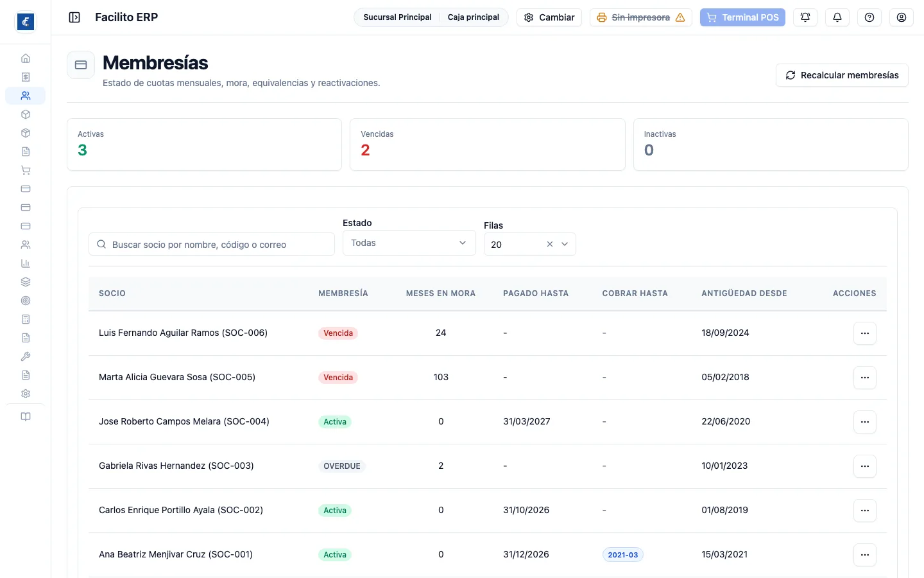
Task: Open the wrench tools sidebar icon
Action: [26, 356]
